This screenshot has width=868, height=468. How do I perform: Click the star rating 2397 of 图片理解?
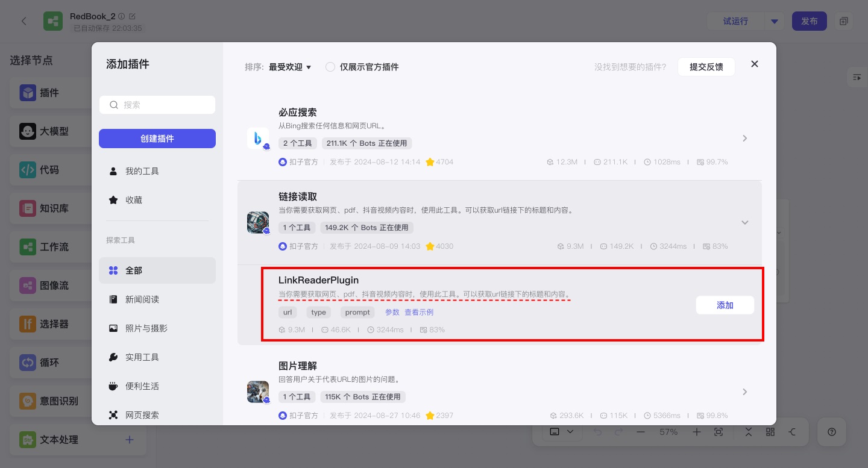(x=439, y=416)
